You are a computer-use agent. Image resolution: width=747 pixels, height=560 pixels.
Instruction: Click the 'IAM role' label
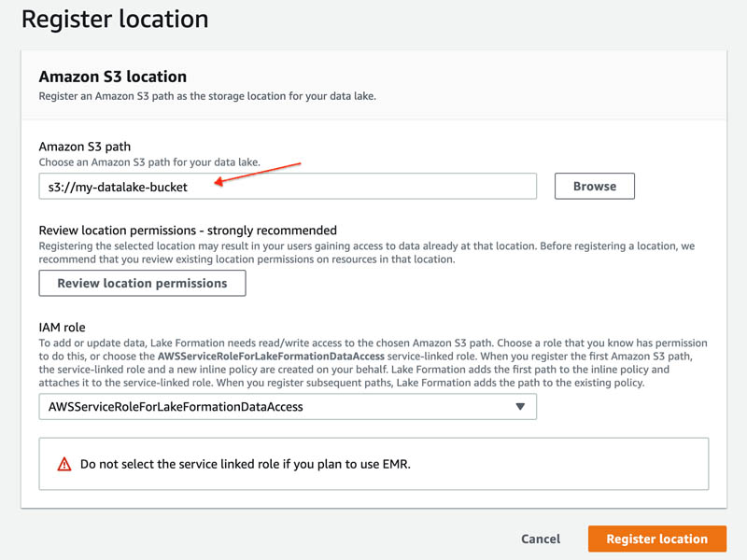pyautogui.click(x=62, y=328)
